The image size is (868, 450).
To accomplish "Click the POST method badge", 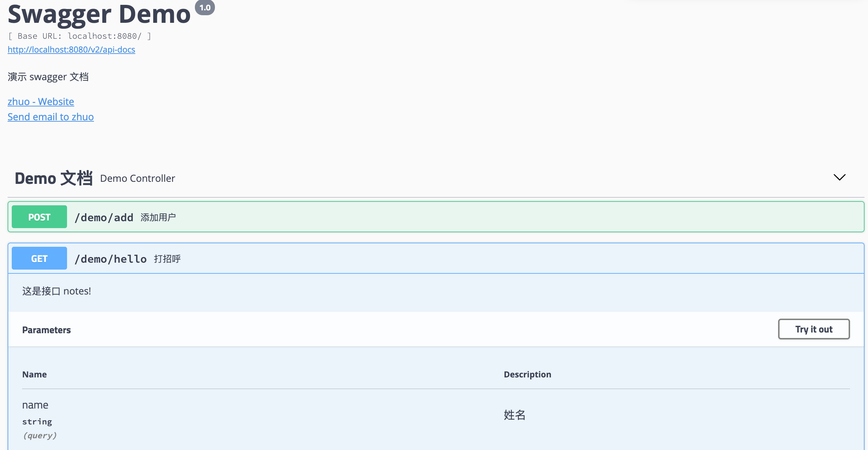I will click(39, 217).
